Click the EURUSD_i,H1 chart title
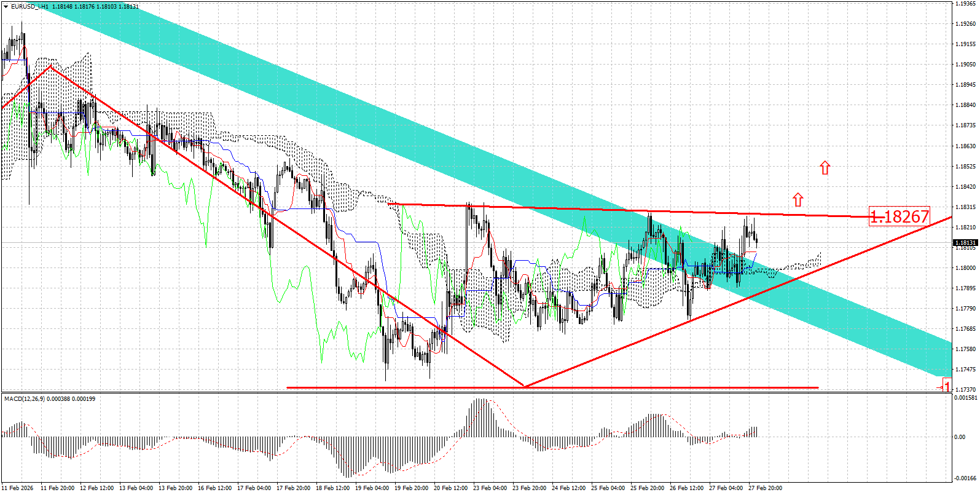This screenshot has width=980, height=495. [x=29, y=7]
